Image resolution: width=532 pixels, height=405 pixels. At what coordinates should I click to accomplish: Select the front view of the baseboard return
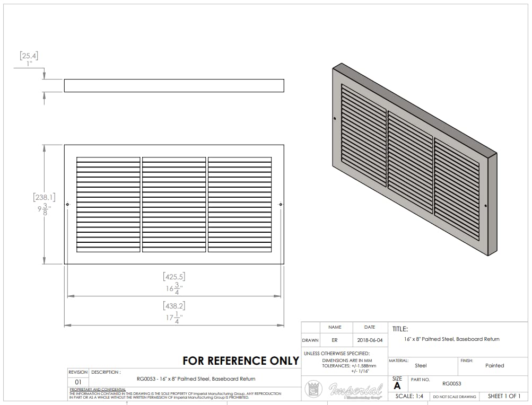172,204
